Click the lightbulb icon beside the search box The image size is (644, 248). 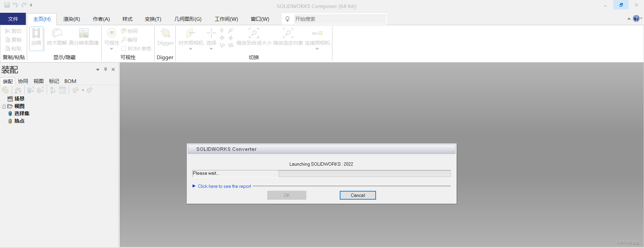(287, 19)
